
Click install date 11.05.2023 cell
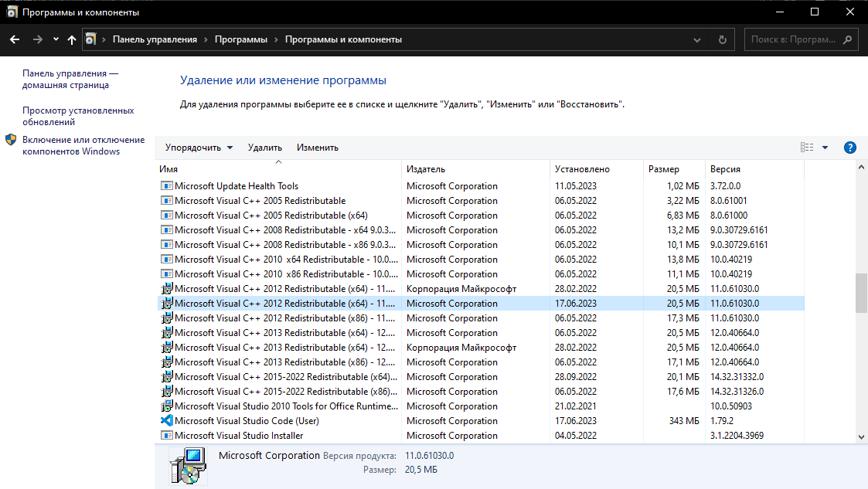tap(576, 186)
